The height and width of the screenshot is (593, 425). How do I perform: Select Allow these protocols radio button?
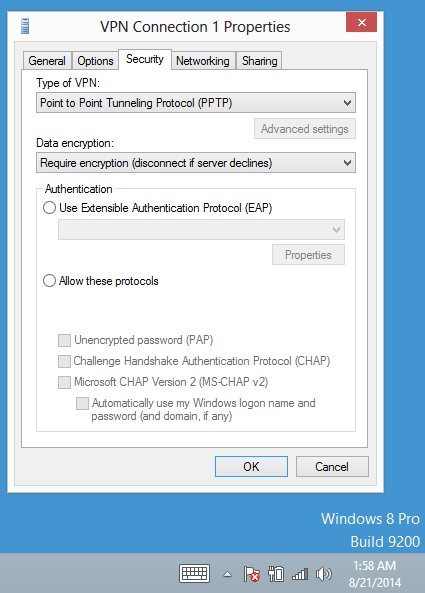[49, 281]
